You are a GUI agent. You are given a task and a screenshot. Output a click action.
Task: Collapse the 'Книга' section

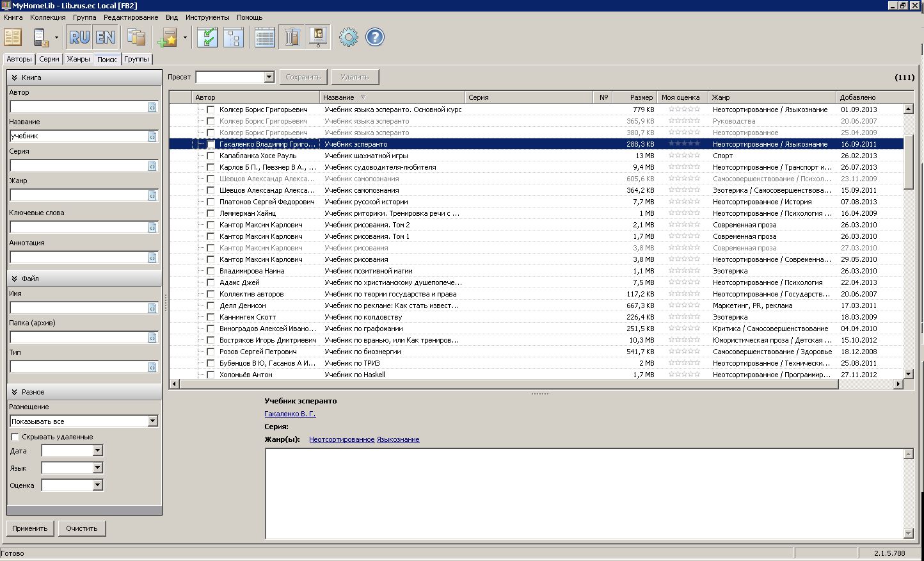click(14, 77)
